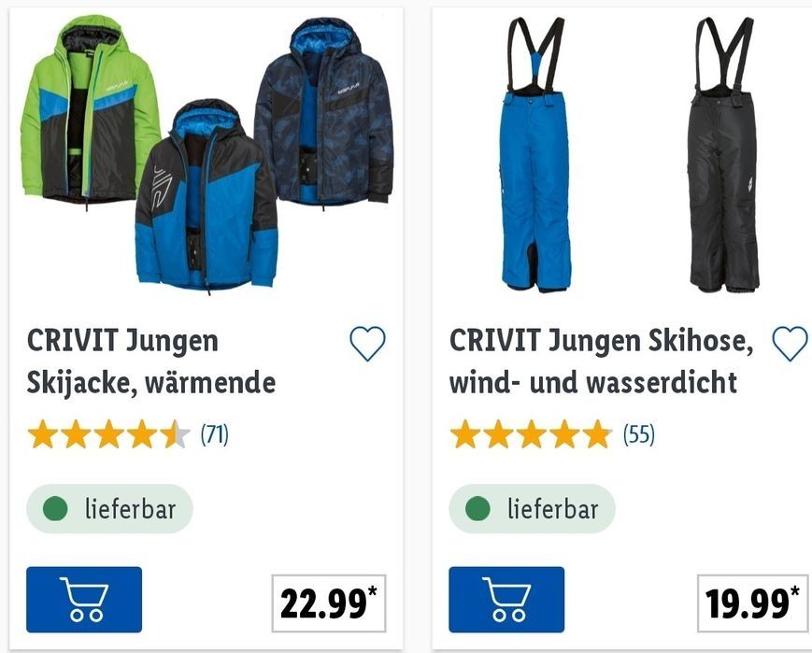Click the 22.99 price box
The width and height of the screenshot is (812, 653).
coord(329,603)
